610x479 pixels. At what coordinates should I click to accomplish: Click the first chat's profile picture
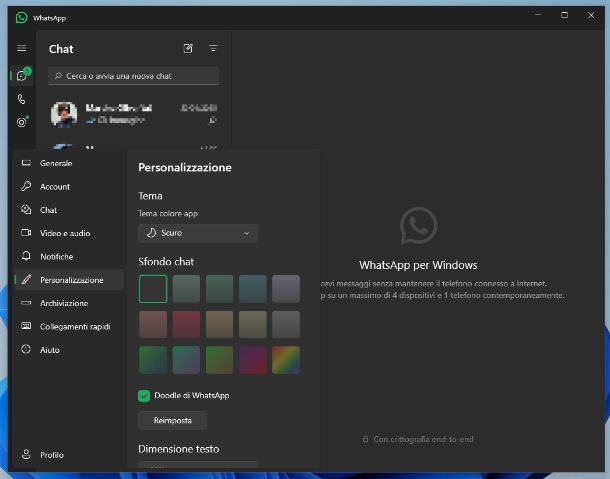pos(64,114)
